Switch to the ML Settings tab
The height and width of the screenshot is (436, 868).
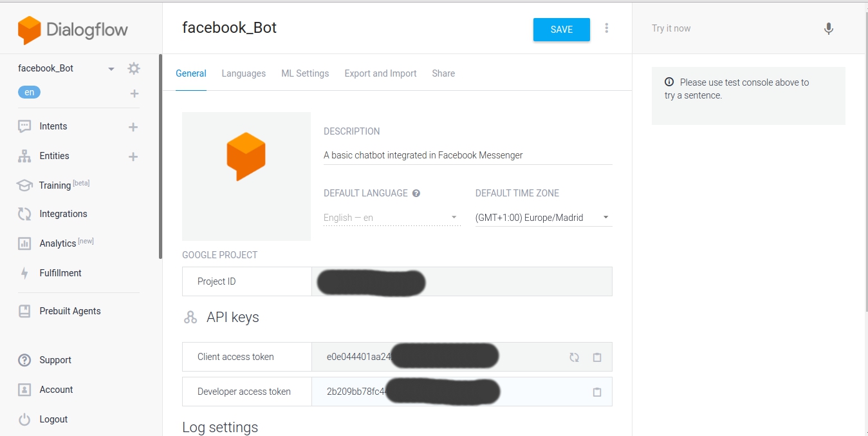tap(305, 73)
